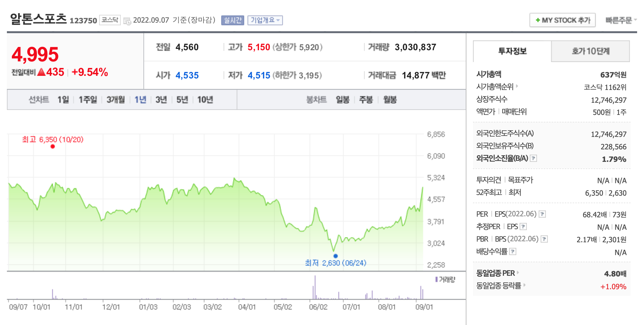Click the 실시간 badge button
The image size is (644, 325).
pyautogui.click(x=232, y=20)
